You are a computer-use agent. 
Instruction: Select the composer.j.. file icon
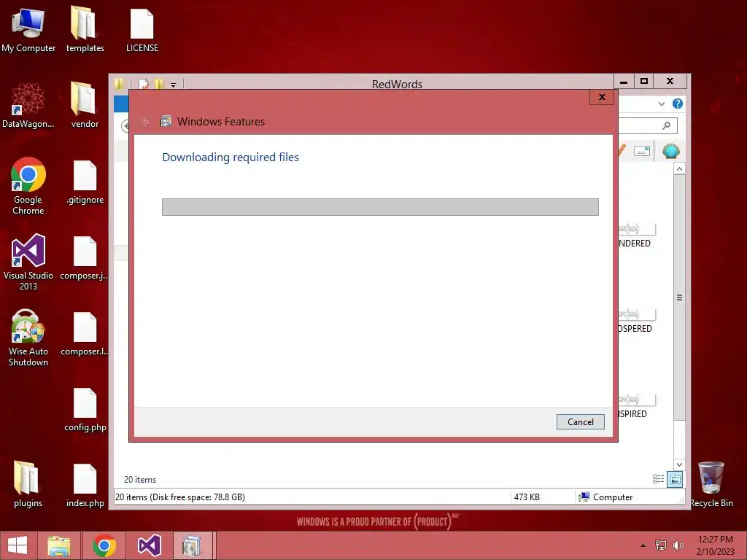(x=85, y=257)
